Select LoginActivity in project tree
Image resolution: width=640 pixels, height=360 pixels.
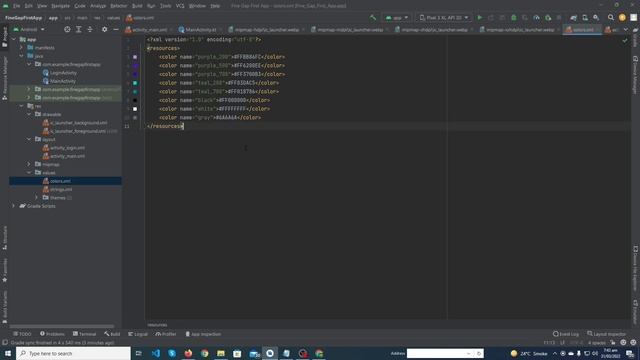coord(63,73)
